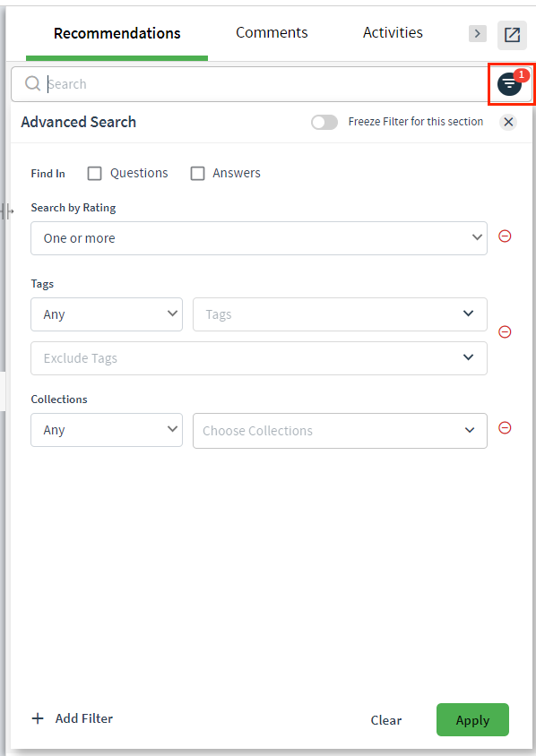Remove the Collections filter

tap(505, 427)
